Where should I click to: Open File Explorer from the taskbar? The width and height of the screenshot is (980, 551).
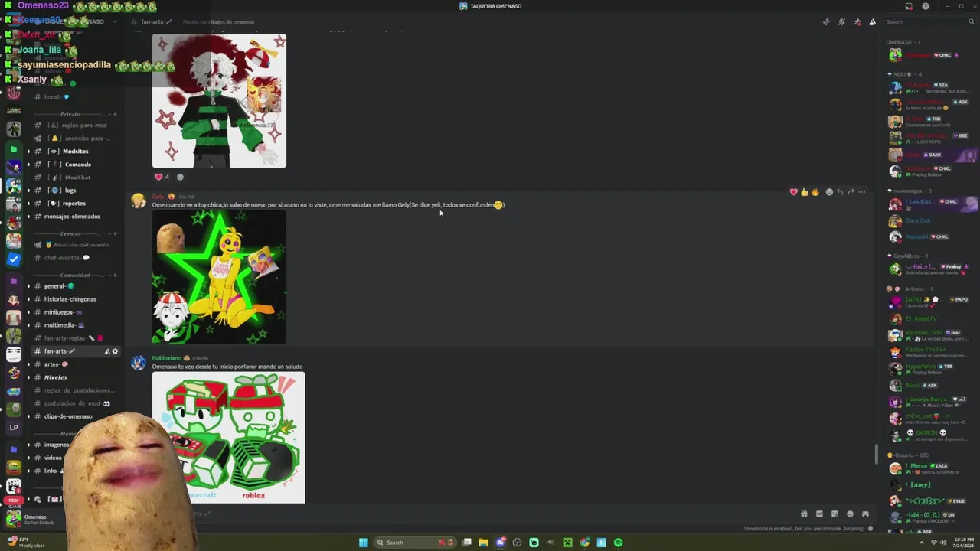pyautogui.click(x=483, y=543)
